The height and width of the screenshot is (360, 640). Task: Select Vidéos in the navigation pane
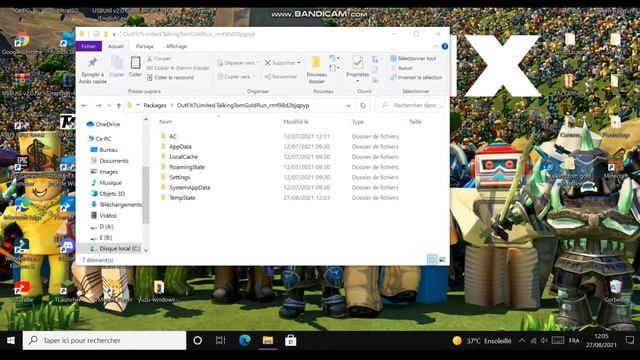[104, 216]
